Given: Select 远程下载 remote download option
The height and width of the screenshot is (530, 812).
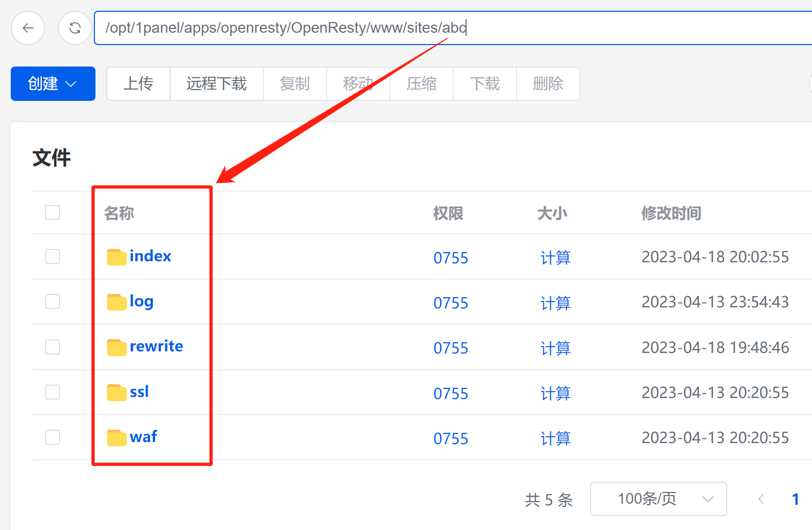Looking at the screenshot, I should pos(216,84).
